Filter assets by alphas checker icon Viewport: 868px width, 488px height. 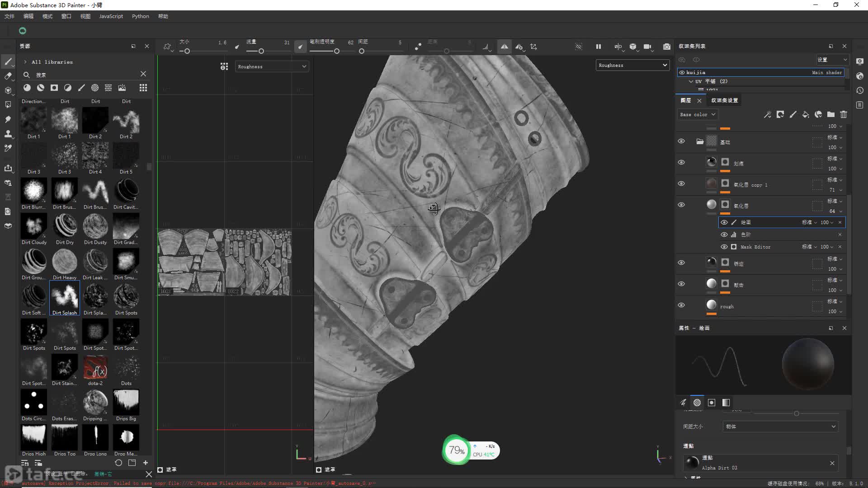95,88
